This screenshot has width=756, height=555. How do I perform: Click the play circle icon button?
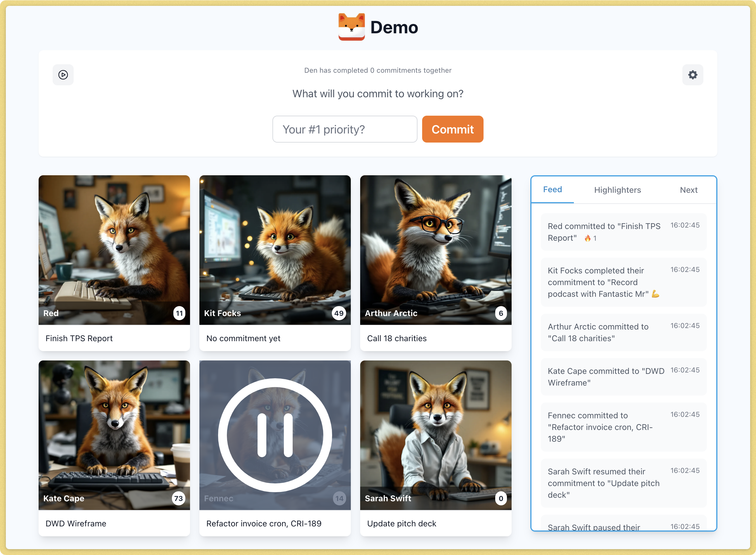click(63, 74)
